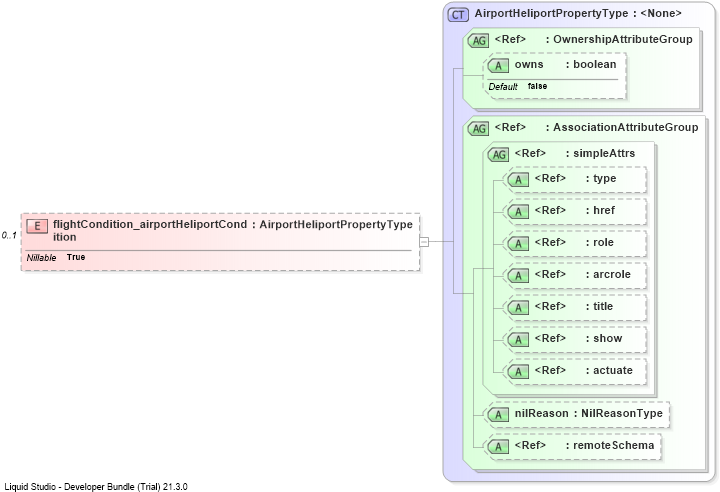The width and height of the screenshot is (720, 492).
Task: Select the 'nilReason : NilReasonType' text
Action: (588, 413)
